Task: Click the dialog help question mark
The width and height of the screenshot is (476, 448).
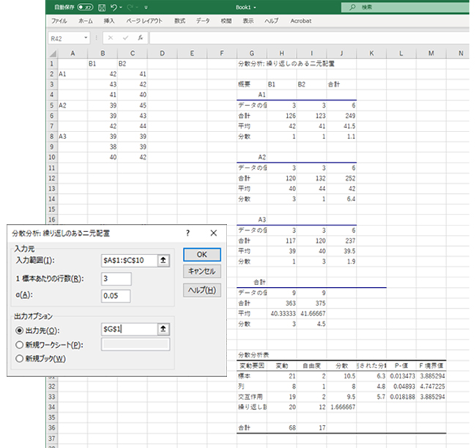Action: (x=188, y=233)
